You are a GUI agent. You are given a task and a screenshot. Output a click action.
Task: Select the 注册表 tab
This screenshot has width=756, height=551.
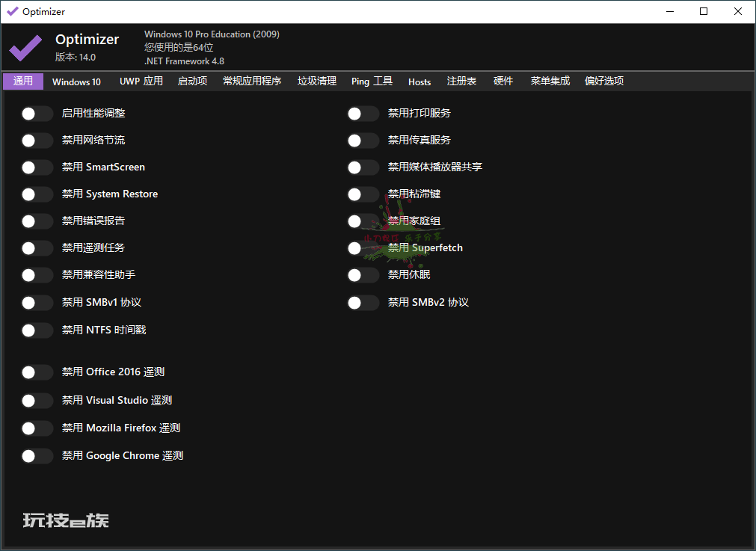461,81
